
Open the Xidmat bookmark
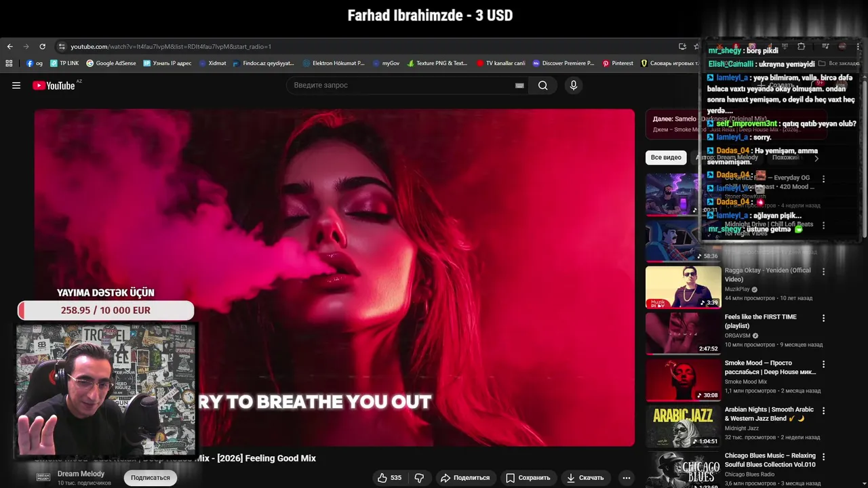(x=212, y=63)
